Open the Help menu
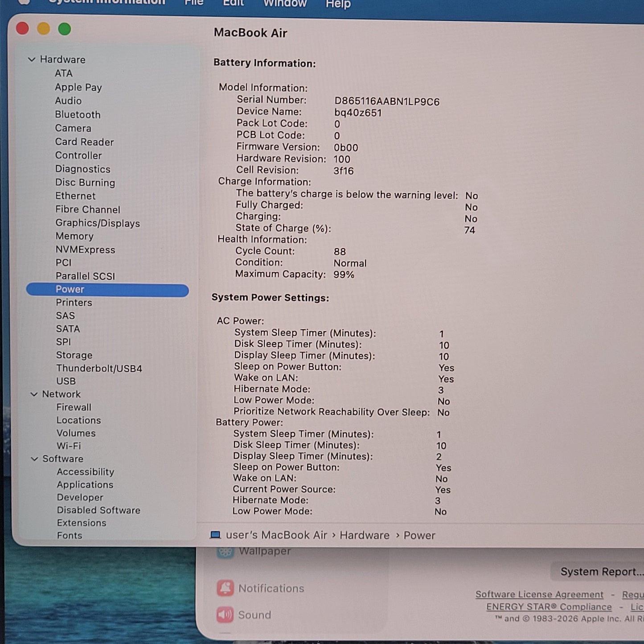 338,4
